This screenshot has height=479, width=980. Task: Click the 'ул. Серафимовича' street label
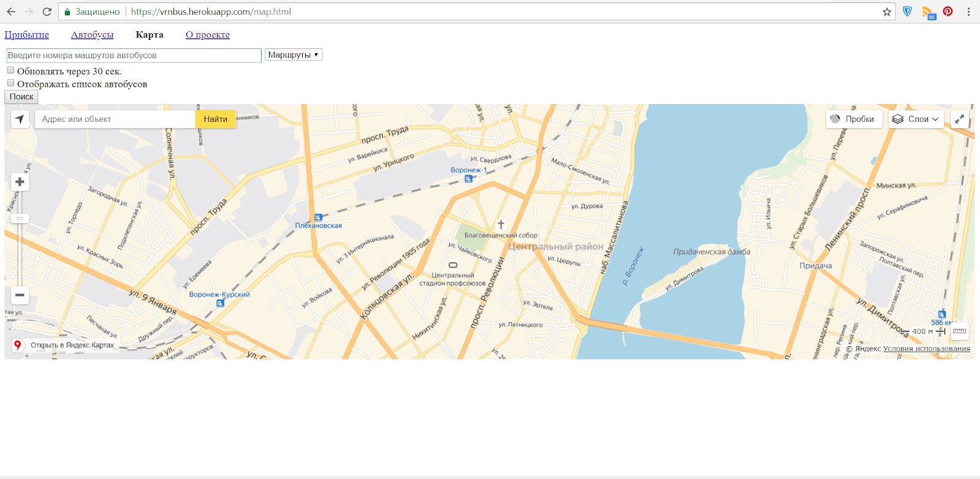(902, 207)
